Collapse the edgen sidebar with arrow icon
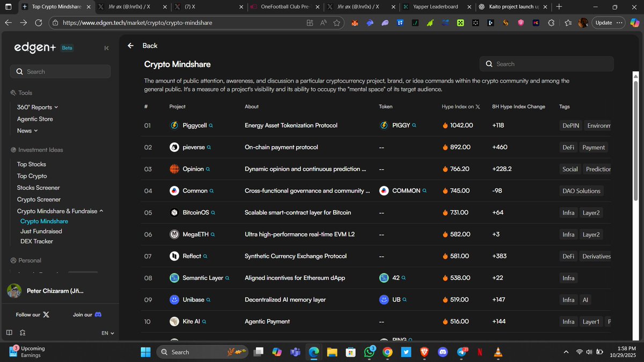This screenshot has height=362, width=644. (x=106, y=48)
